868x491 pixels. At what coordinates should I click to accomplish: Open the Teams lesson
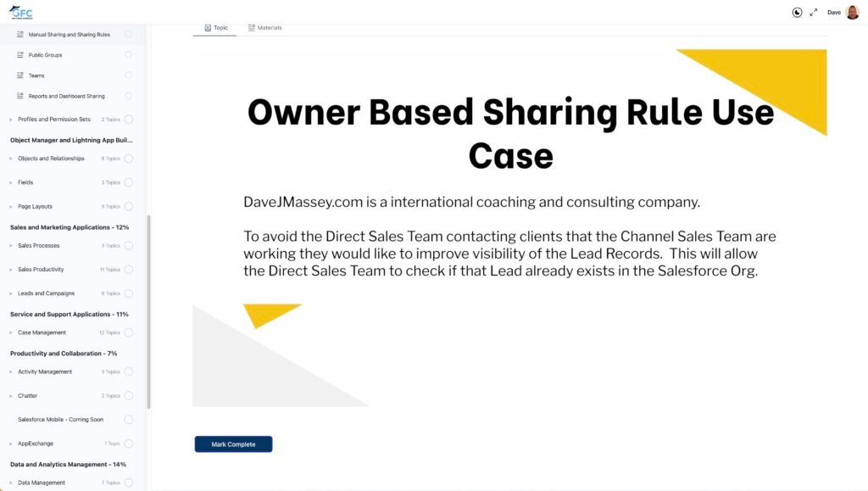[x=36, y=75]
